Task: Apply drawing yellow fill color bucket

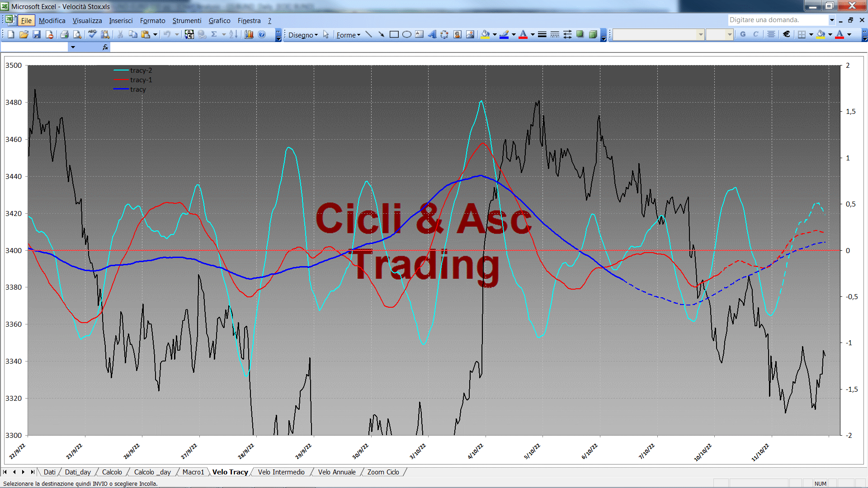Action: coord(486,34)
